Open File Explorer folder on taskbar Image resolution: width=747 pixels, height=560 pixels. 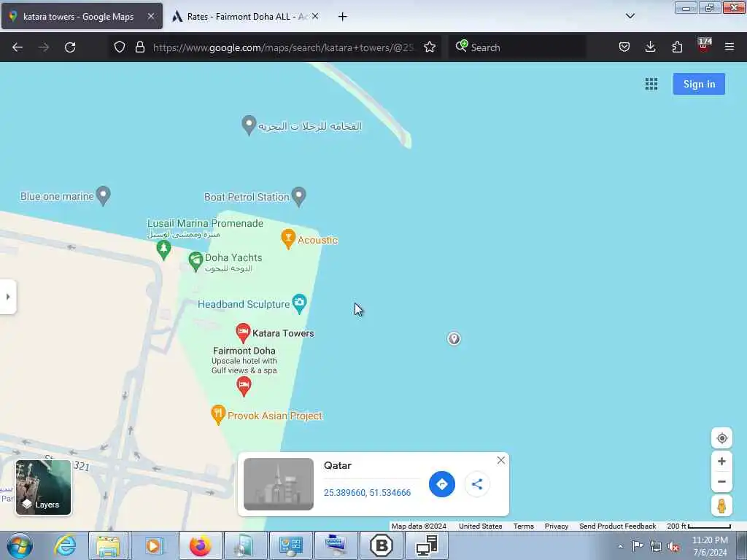coord(108,545)
